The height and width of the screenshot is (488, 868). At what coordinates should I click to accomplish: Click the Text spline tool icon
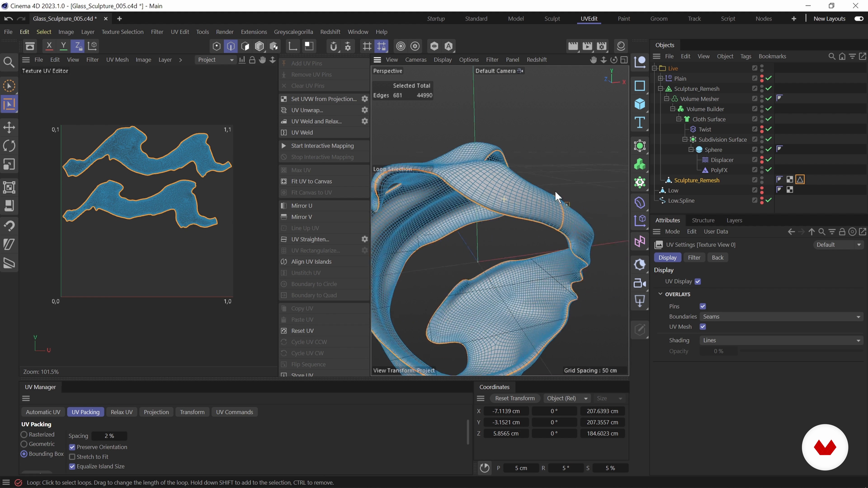coord(639,123)
